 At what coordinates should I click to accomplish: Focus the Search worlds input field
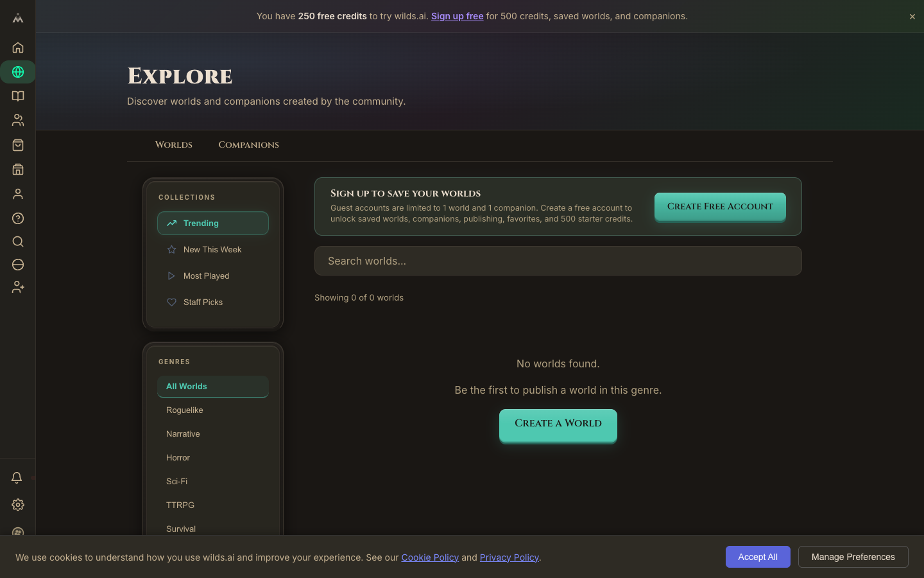(x=558, y=261)
